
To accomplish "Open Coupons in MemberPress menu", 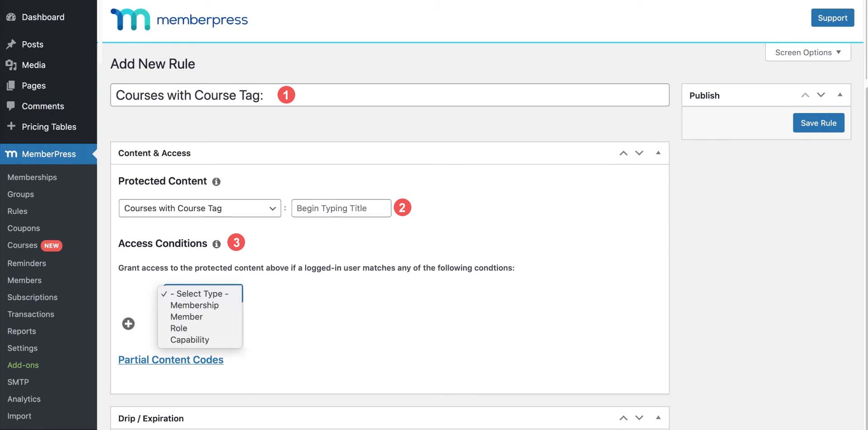I will [24, 228].
